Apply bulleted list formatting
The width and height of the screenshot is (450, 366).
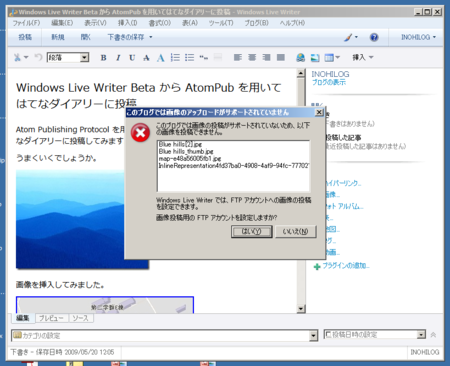[189, 57]
